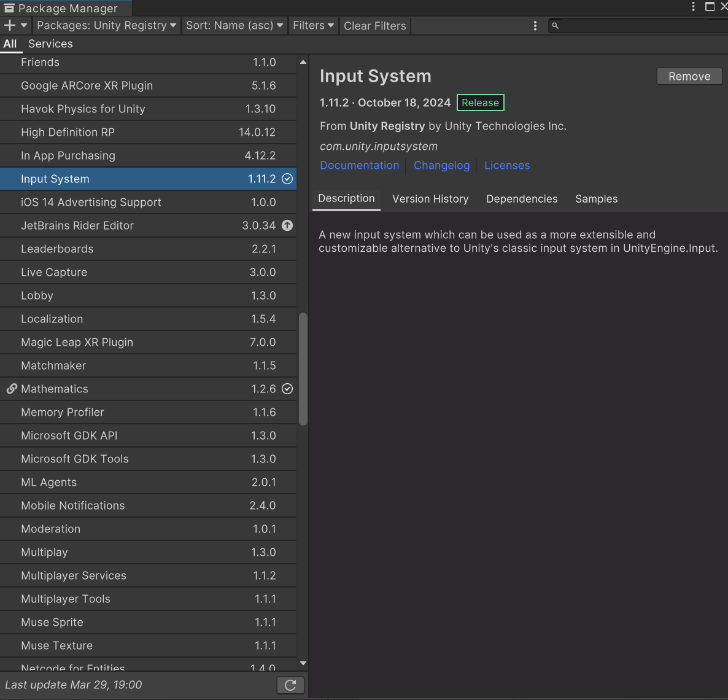Open the Packages: Unity Registry dropdown

(106, 26)
